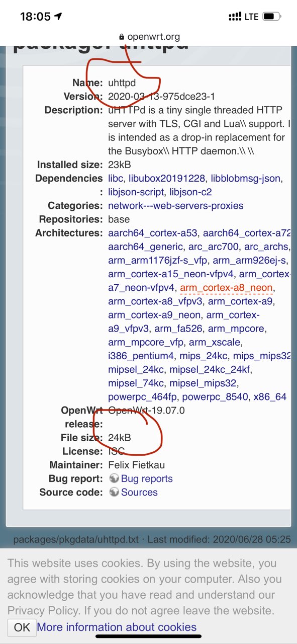
Task: Open the arm_cortex-a15_neon-vfpv4 architecture link
Action: (171, 274)
